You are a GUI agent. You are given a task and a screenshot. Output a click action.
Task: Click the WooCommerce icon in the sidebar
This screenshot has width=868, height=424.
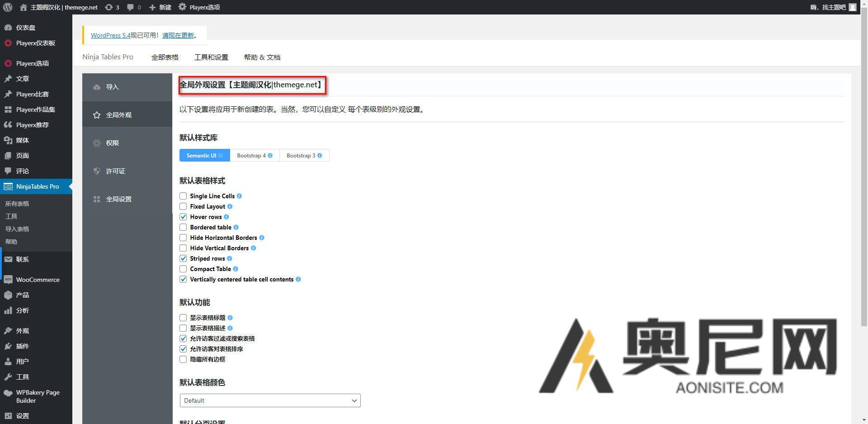(8, 280)
